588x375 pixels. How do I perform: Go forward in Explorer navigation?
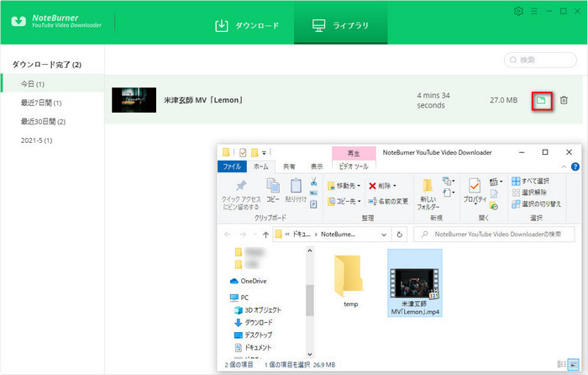coord(243,235)
